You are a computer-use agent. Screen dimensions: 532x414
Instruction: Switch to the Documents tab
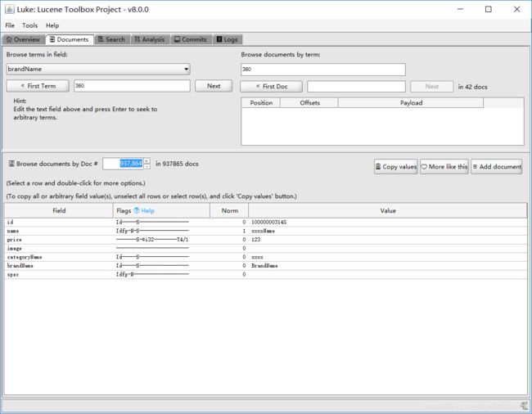coord(70,39)
